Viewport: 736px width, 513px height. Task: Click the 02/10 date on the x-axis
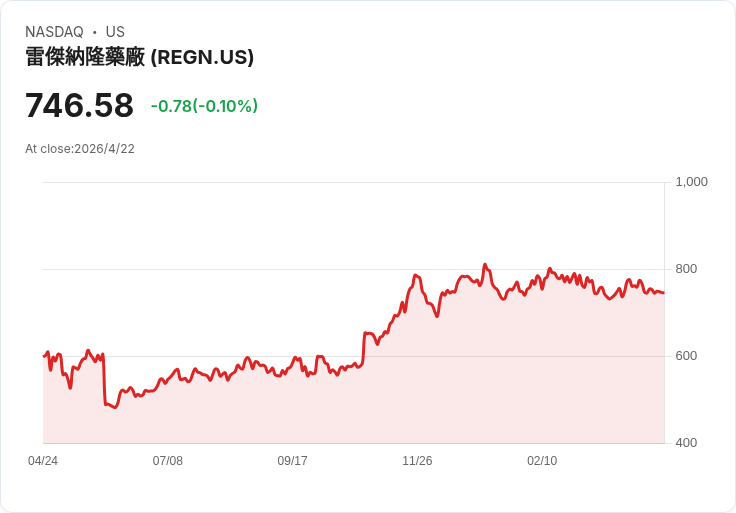tap(542, 461)
